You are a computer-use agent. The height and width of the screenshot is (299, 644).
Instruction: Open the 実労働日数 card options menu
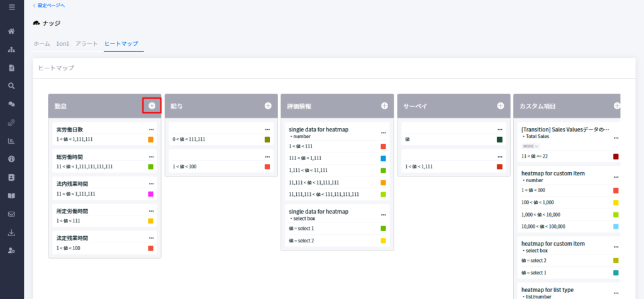[151, 129]
